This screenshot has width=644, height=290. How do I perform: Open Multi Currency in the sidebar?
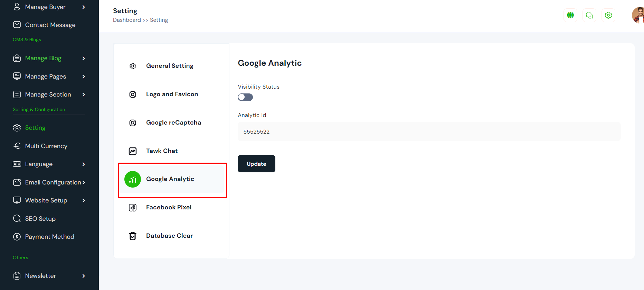[46, 146]
